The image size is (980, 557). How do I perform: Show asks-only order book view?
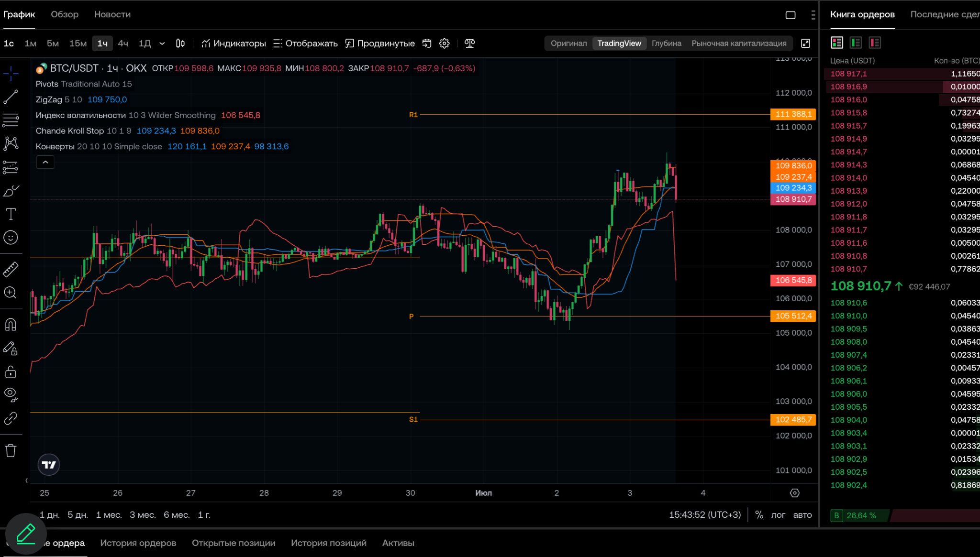875,43
